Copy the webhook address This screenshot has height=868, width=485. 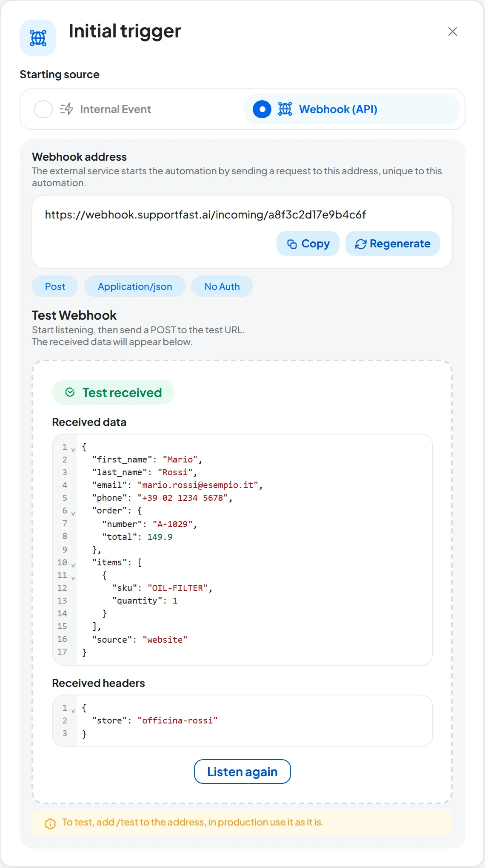tap(308, 244)
